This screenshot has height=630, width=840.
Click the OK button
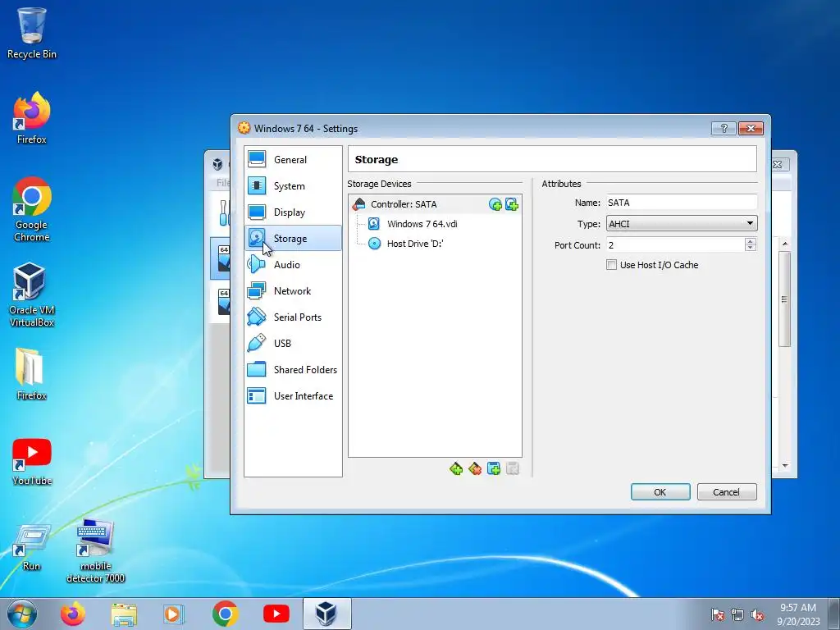(660, 492)
